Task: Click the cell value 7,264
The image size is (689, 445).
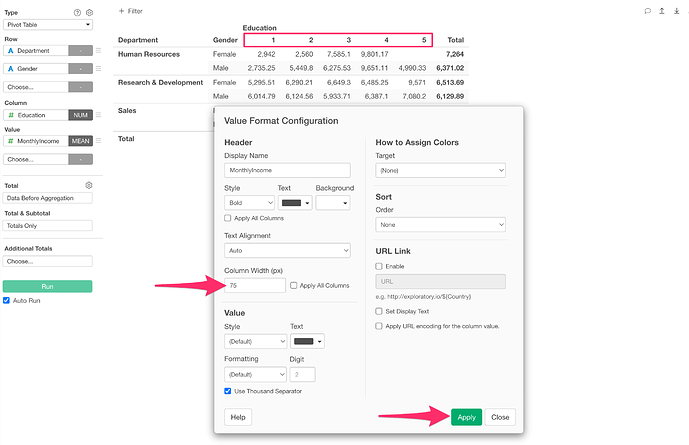Action: click(455, 54)
